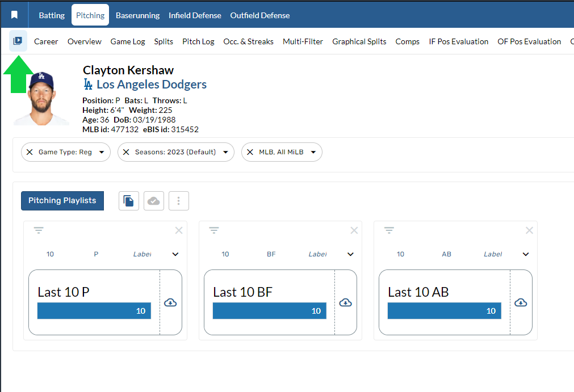
Task: Expand the chevron on Last 10 AB card
Action: (526, 254)
